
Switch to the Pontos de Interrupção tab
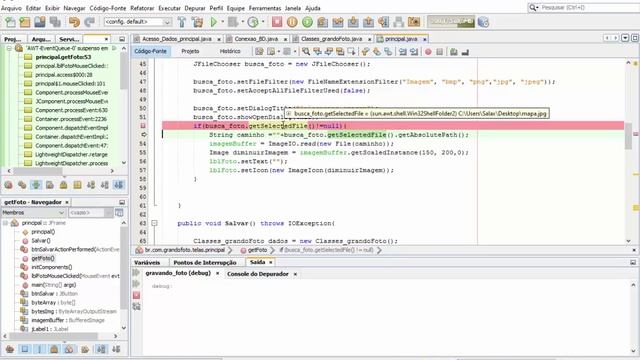coord(205,262)
